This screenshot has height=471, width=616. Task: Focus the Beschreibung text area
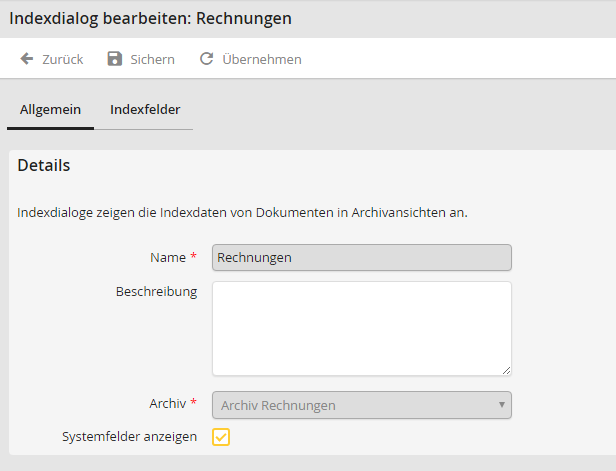pos(361,328)
